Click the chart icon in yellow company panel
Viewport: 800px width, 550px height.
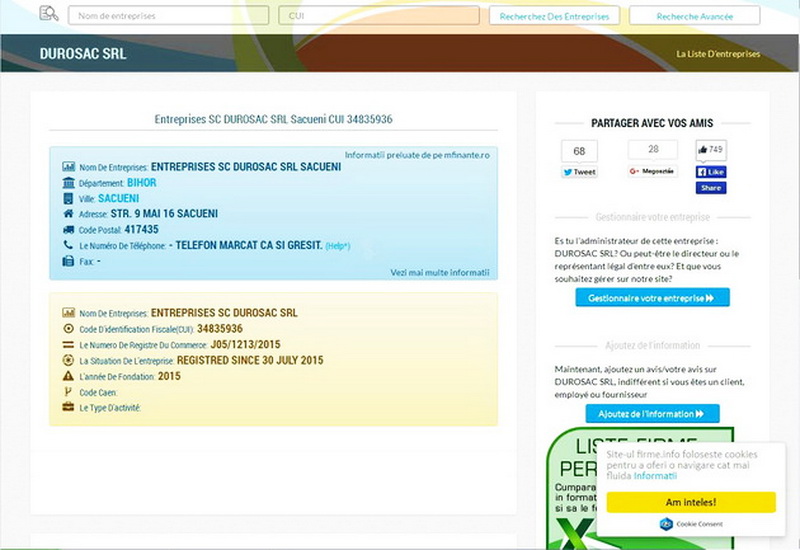[68, 312]
